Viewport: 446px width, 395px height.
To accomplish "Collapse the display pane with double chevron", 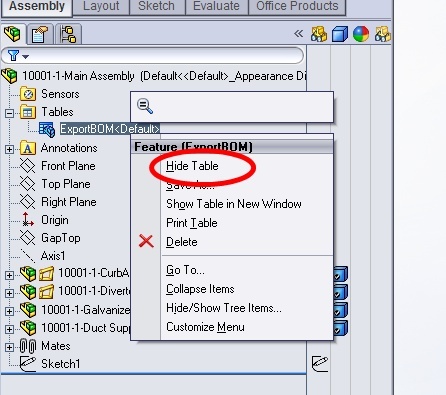I will point(298,33).
